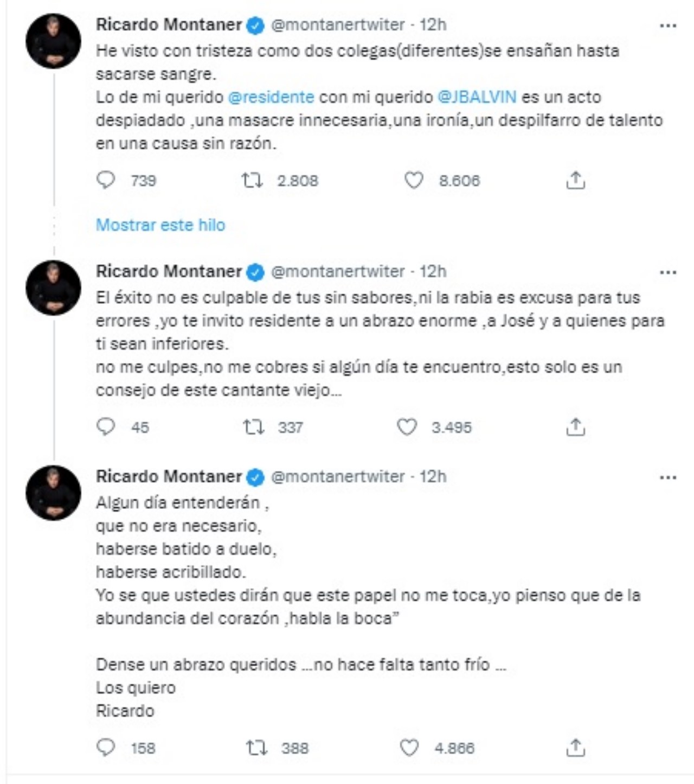
Task: Open the @montanertwiter handle on the third tweet
Action: click(x=337, y=476)
